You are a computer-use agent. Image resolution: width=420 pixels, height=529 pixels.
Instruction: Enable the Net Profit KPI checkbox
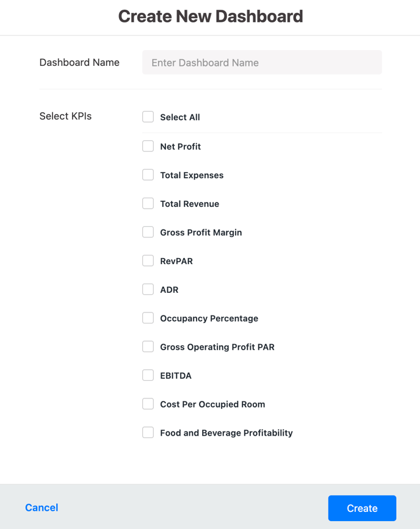(148, 146)
